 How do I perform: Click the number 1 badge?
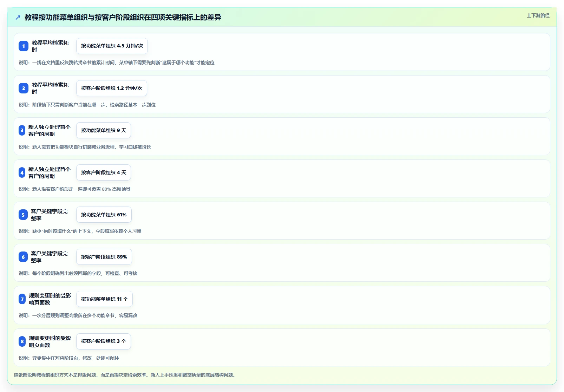coord(24,46)
